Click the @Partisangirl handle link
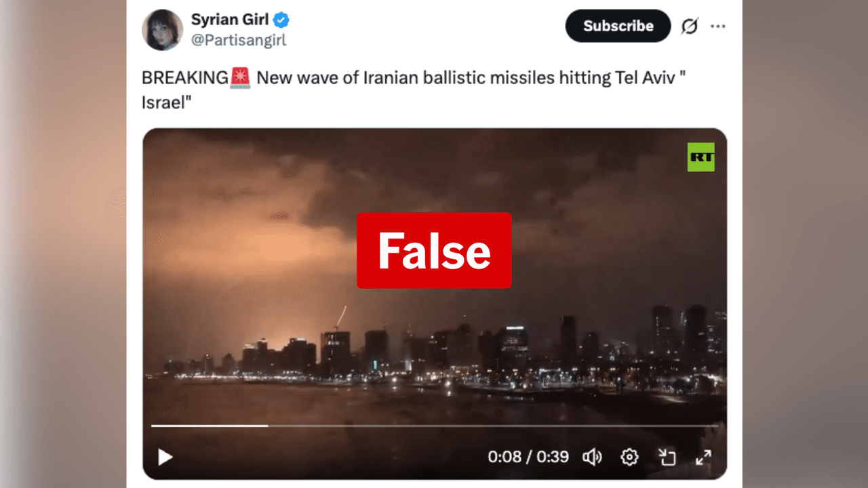The image size is (868, 488). click(x=239, y=40)
